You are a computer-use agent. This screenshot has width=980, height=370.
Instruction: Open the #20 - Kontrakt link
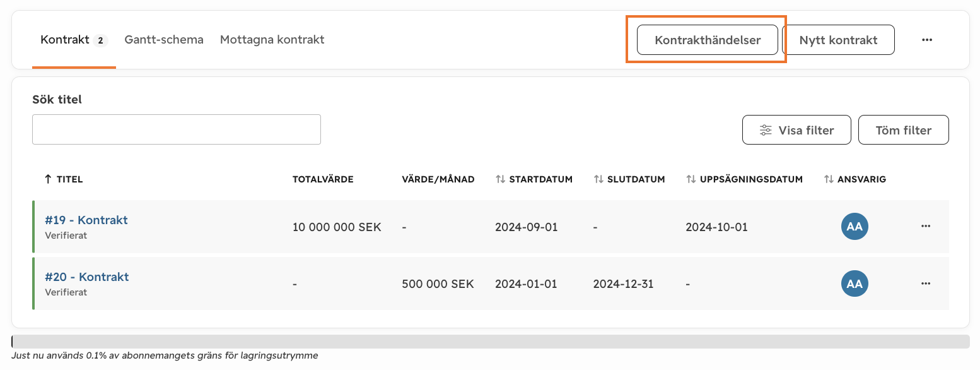[87, 277]
